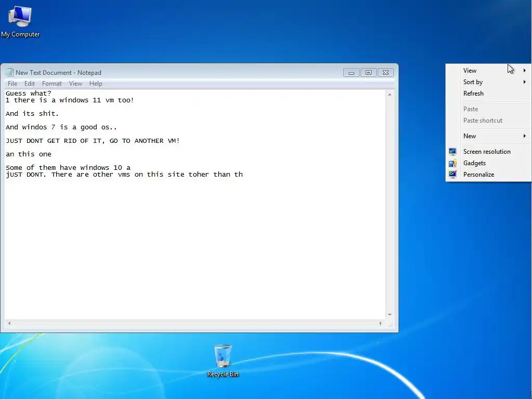Click the line "Some of them have windows 10 a"

point(68,168)
